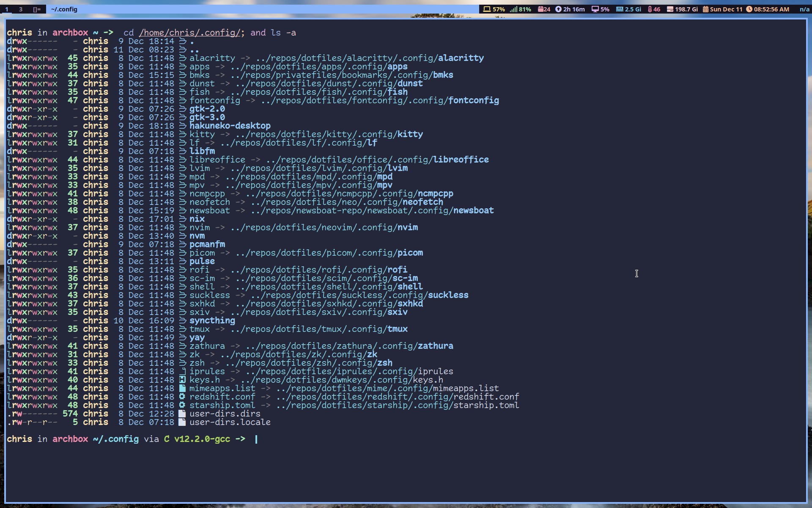This screenshot has height=508, width=812.
Task: Select the lvim entry name
Action: (200, 168)
